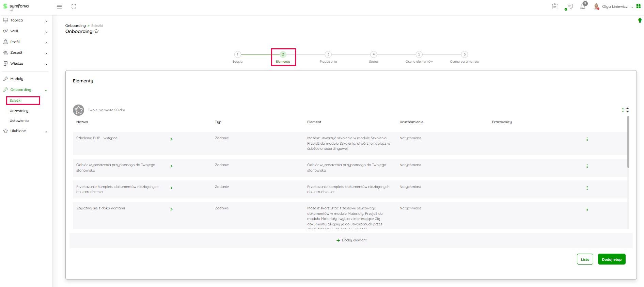Collapse the Onboarding sidebar menu
The image size is (644, 287).
46,90
